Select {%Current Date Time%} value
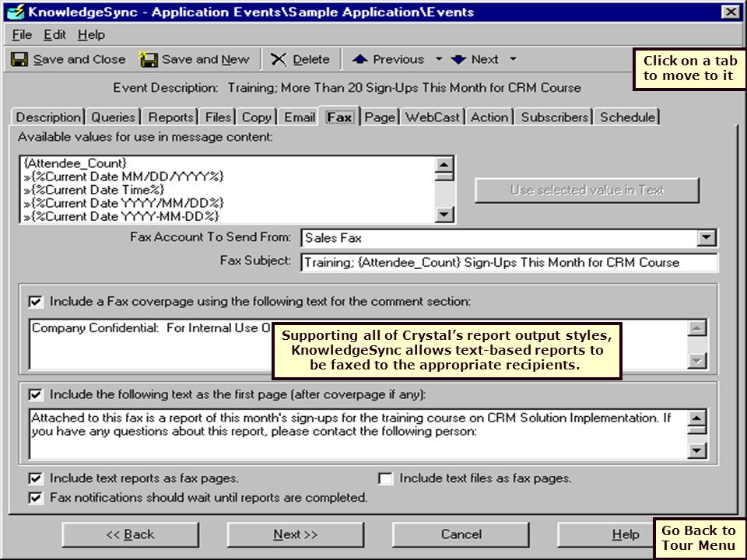This screenshot has height=560, width=747. point(94,190)
